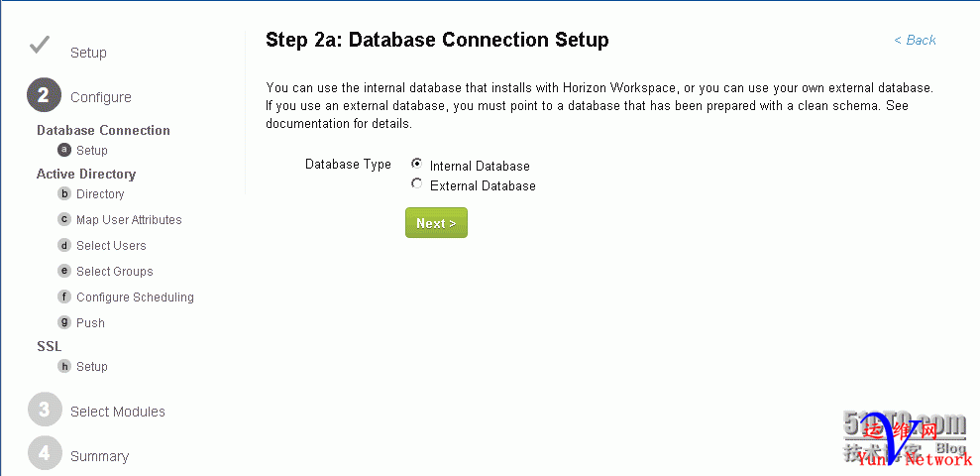Click the Database Connection heading
Viewport: 980px width, 476px height.
tap(103, 130)
